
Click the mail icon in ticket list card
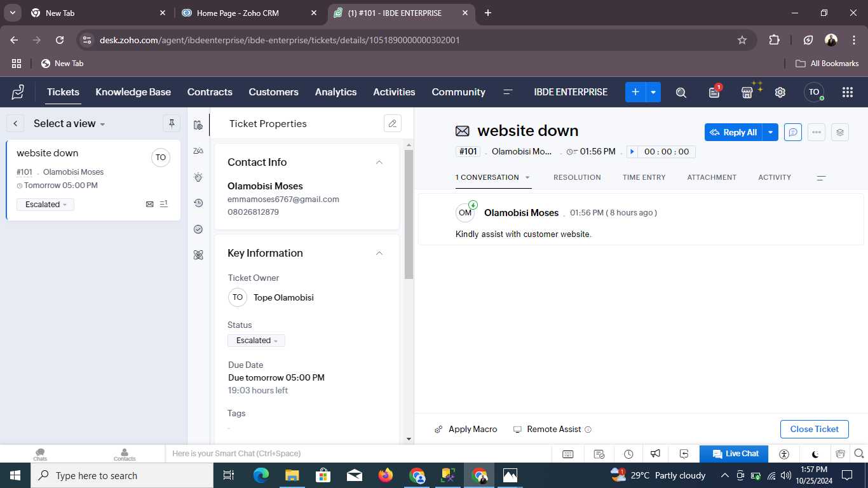[150, 204]
